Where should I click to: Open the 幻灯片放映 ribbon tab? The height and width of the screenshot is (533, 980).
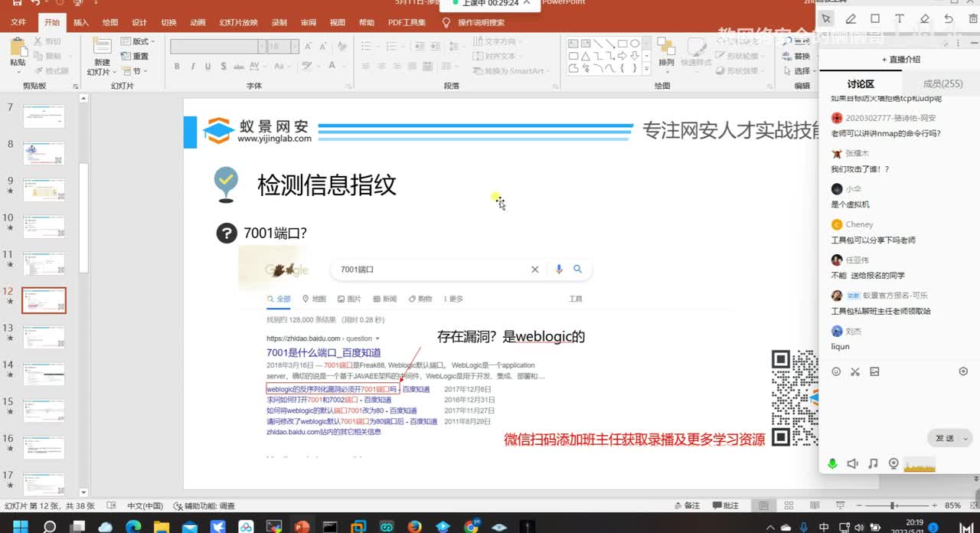(238, 23)
